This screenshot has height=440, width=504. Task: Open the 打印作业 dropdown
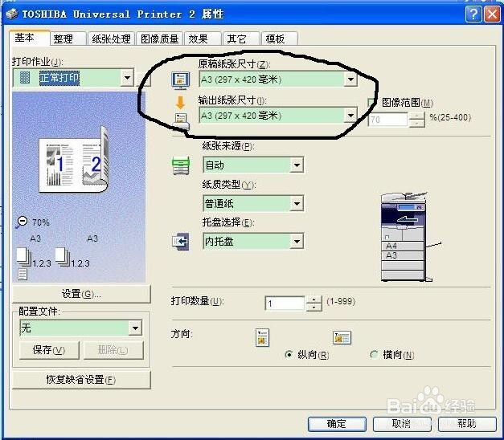[127, 78]
